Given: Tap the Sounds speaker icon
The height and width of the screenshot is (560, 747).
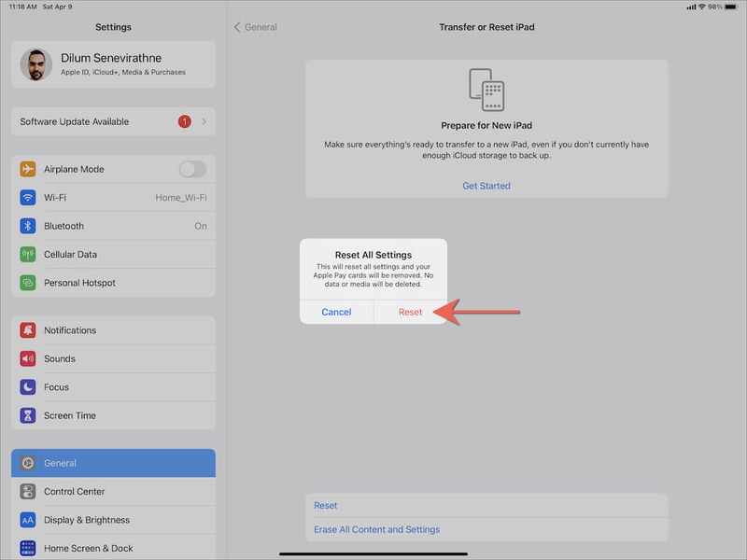Looking at the screenshot, I should click(28, 358).
